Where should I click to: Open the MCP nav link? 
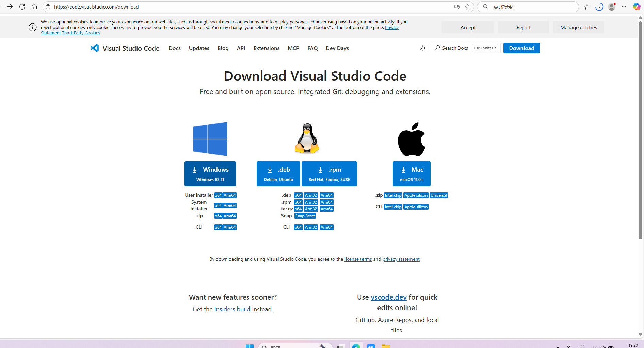[293, 48]
